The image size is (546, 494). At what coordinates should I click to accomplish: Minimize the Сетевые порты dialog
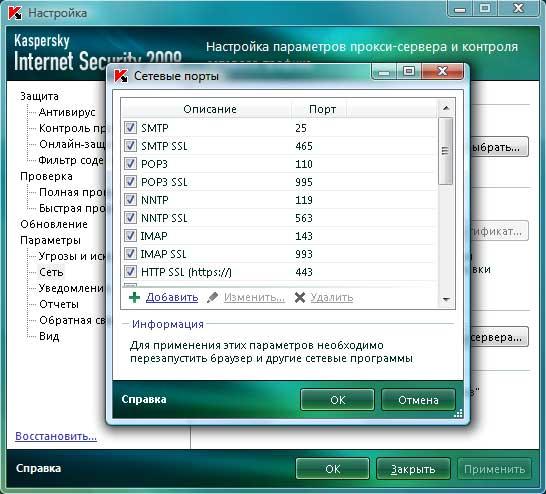point(384,72)
